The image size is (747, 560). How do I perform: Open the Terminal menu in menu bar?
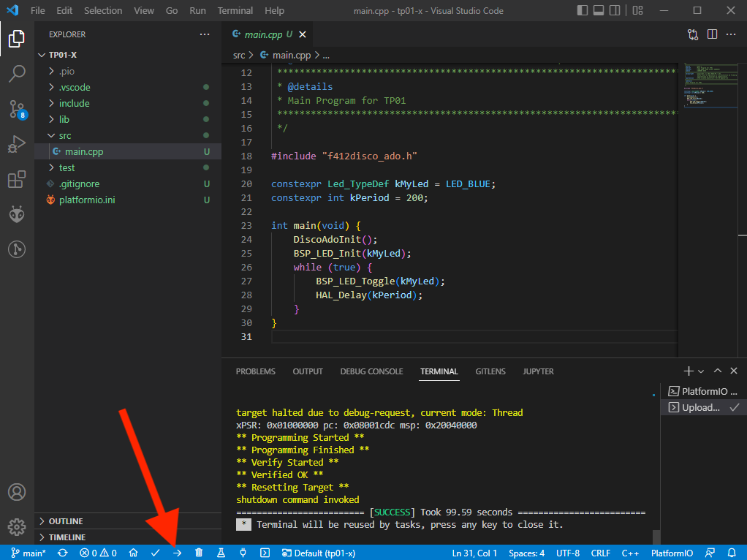pos(235,11)
